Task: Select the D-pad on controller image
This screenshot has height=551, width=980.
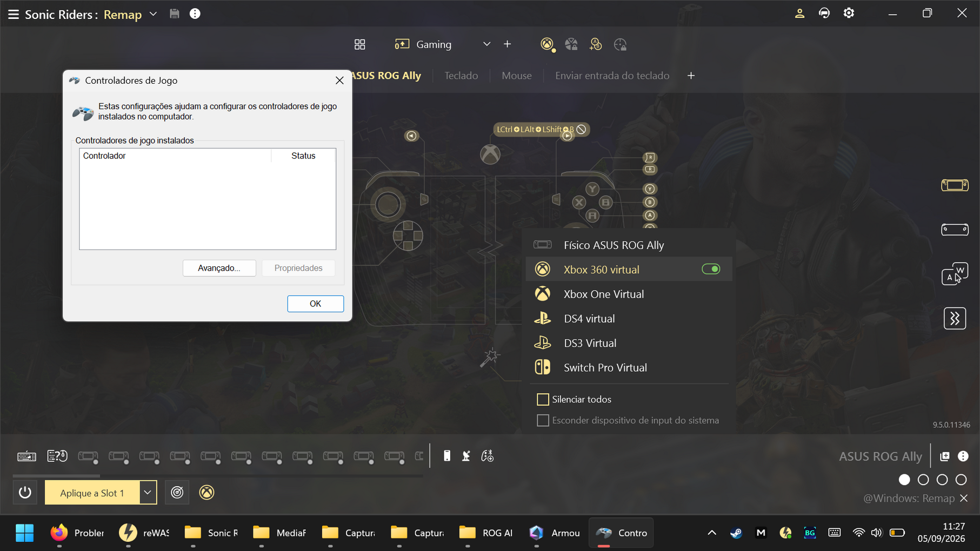Action: click(x=408, y=236)
